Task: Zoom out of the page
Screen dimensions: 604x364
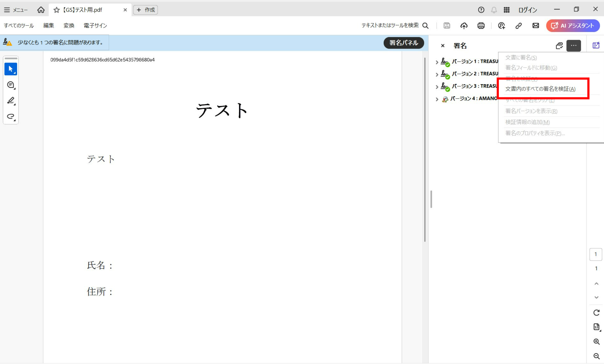Action: tap(596, 356)
